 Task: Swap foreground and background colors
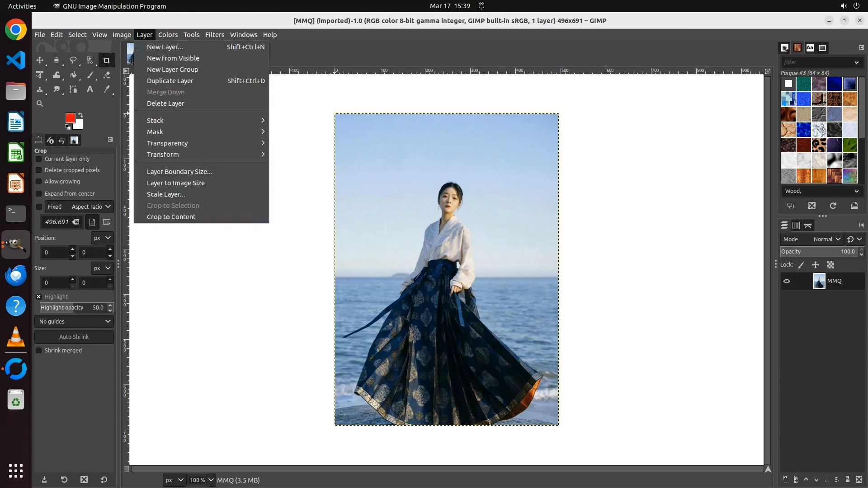click(80, 115)
